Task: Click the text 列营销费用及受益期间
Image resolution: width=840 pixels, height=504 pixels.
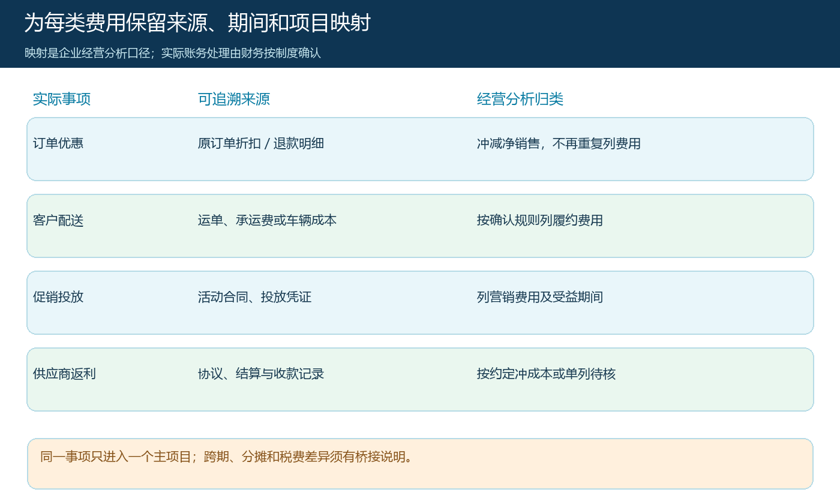Action: [x=540, y=297]
